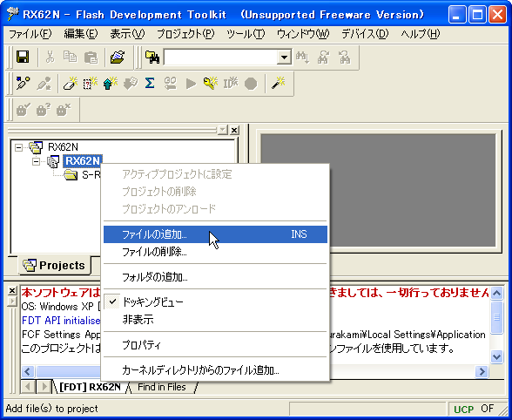
Task: Choose プロパティ from context menu
Action: pos(215,345)
